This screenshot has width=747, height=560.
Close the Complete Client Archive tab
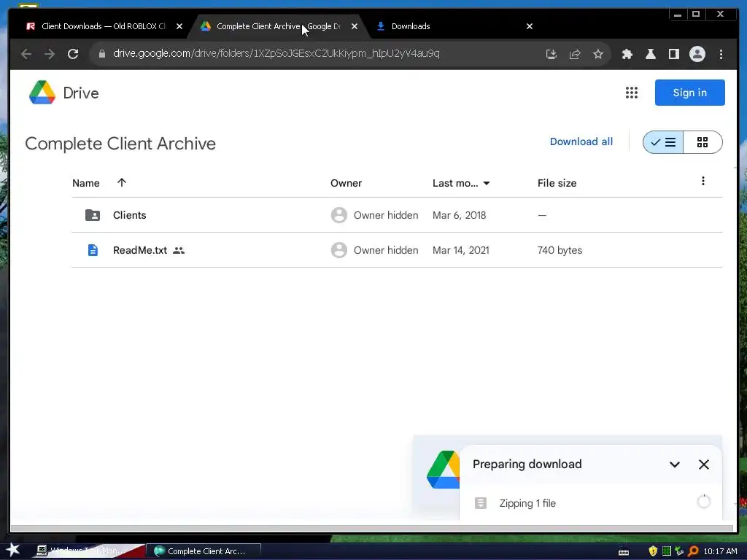coord(355,26)
